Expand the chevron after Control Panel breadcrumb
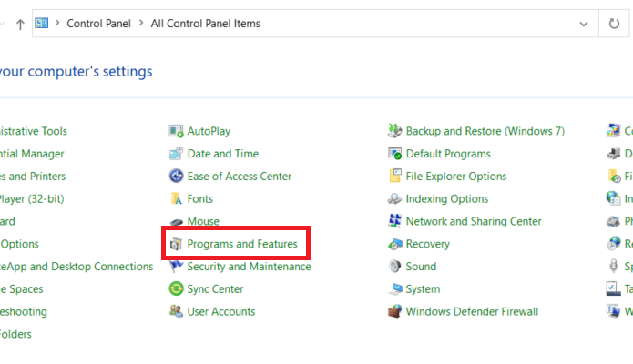This screenshot has height=364, width=633. click(141, 23)
